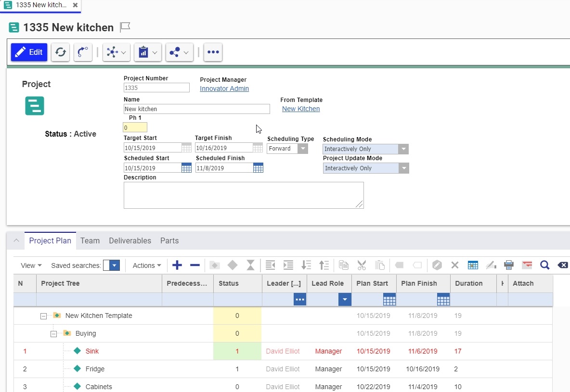570x392 pixels.
Task: Click the Name input field
Action: tap(197, 109)
